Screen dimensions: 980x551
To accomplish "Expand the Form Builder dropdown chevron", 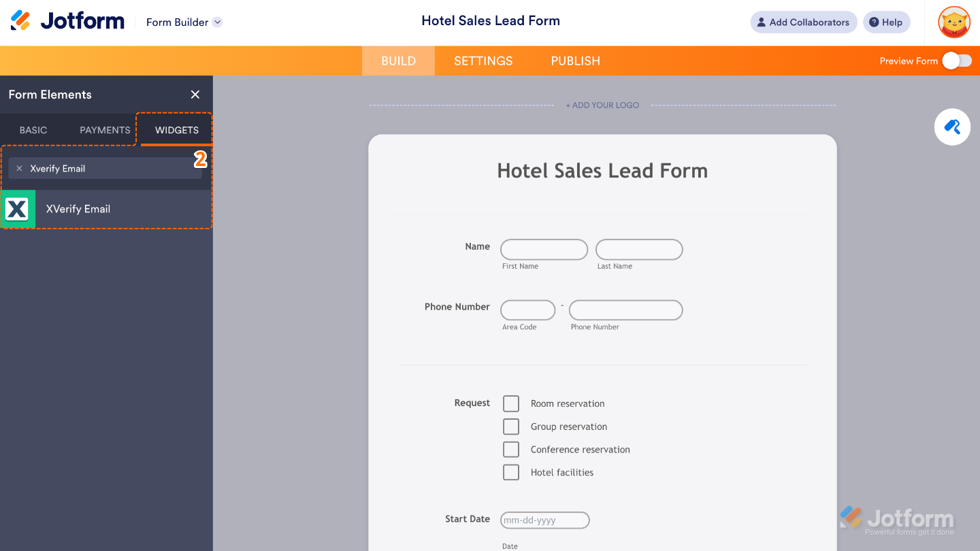I will point(217,22).
